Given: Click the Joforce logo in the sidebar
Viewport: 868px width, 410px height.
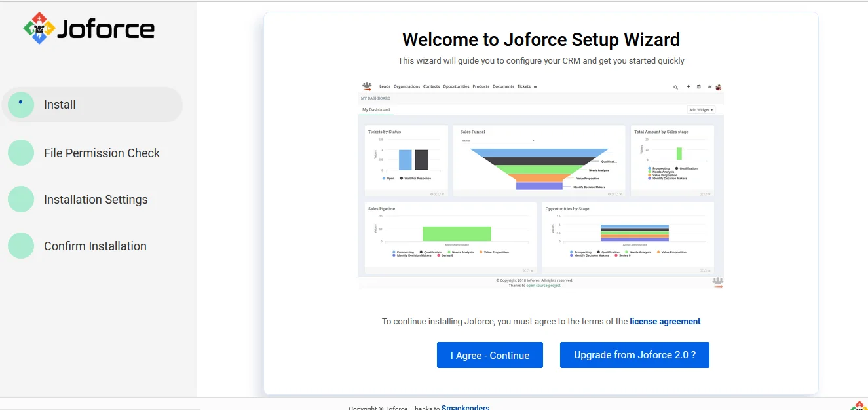Looking at the screenshot, I should click(x=89, y=29).
